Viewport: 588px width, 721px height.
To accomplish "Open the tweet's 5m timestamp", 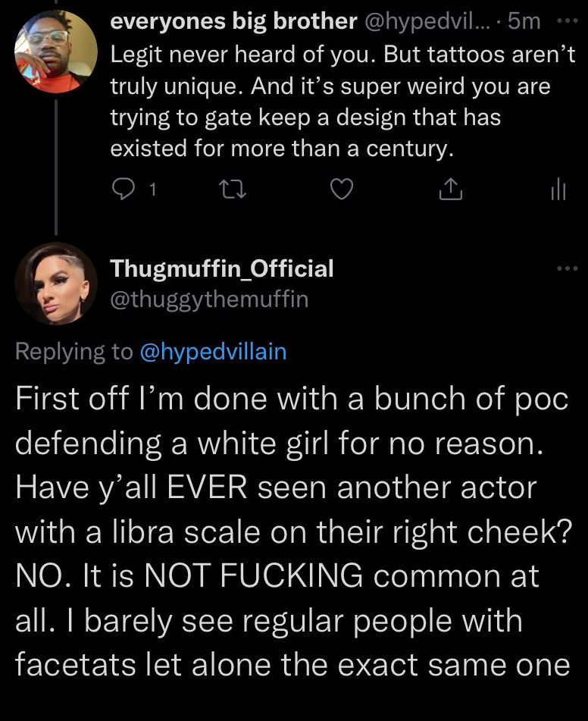I will [524, 22].
